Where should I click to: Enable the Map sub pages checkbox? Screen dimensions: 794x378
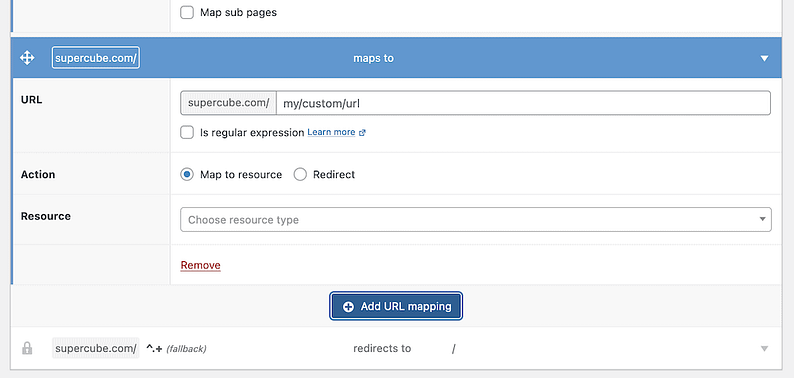(187, 13)
